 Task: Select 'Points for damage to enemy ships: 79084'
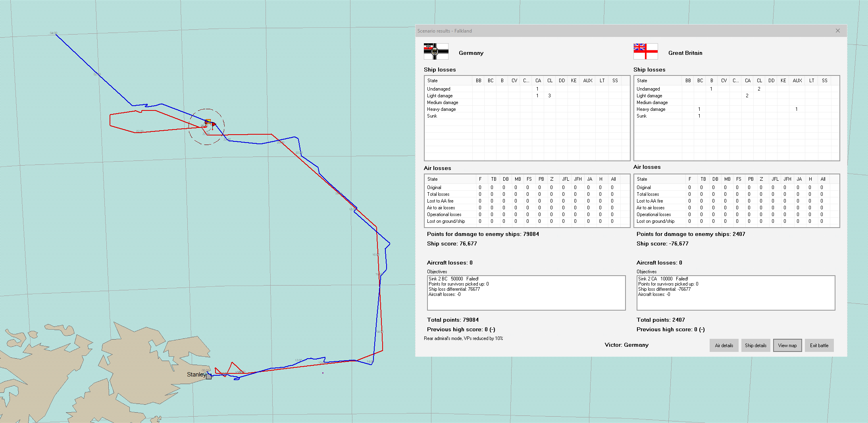click(x=483, y=234)
